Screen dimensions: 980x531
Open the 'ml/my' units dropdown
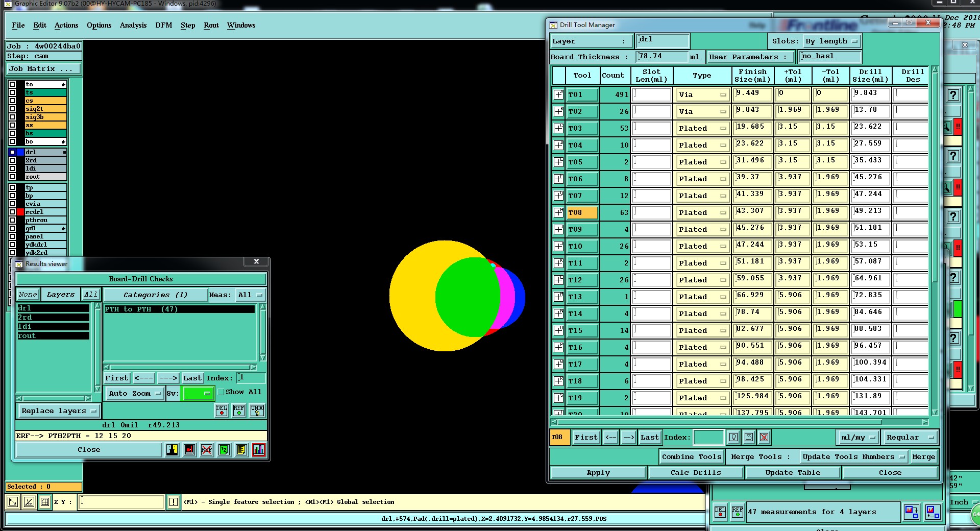click(x=859, y=437)
